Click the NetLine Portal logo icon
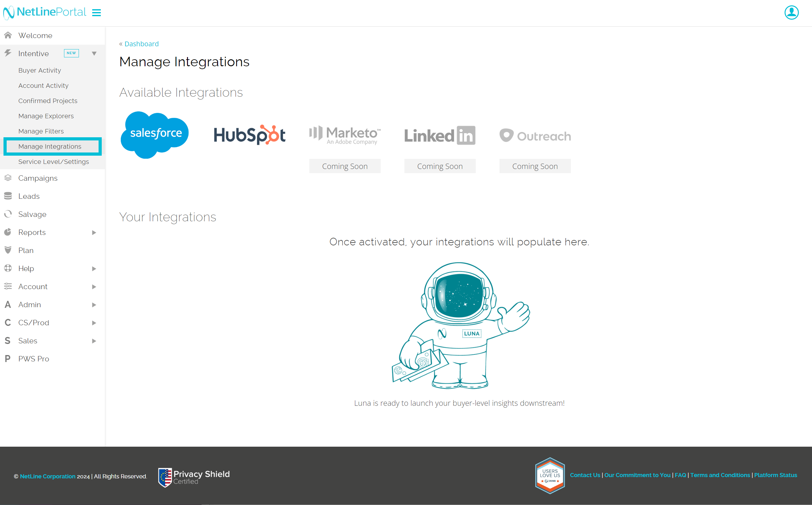812x505 pixels. click(x=8, y=12)
